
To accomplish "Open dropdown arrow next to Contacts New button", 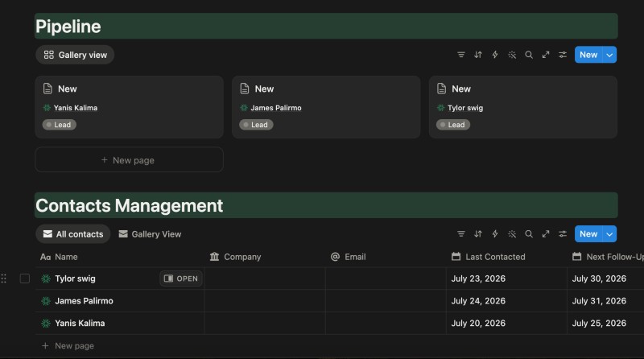I will coord(609,234).
